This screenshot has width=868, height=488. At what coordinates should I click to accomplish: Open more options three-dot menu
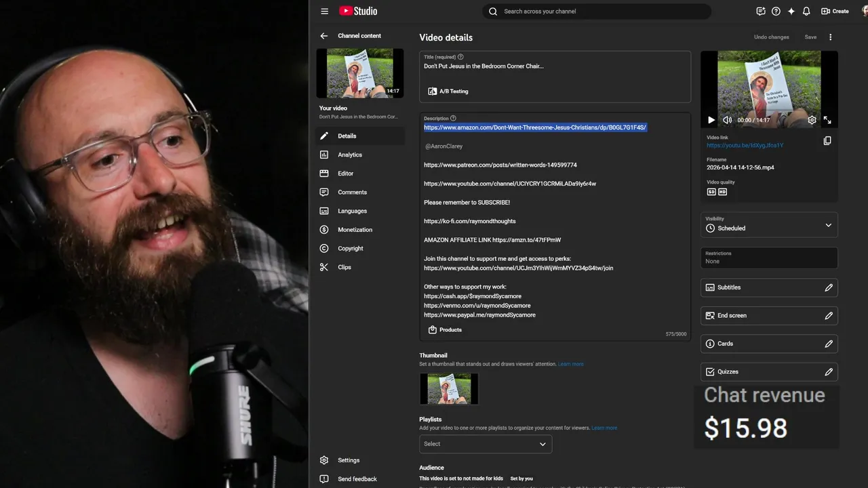pos(830,37)
